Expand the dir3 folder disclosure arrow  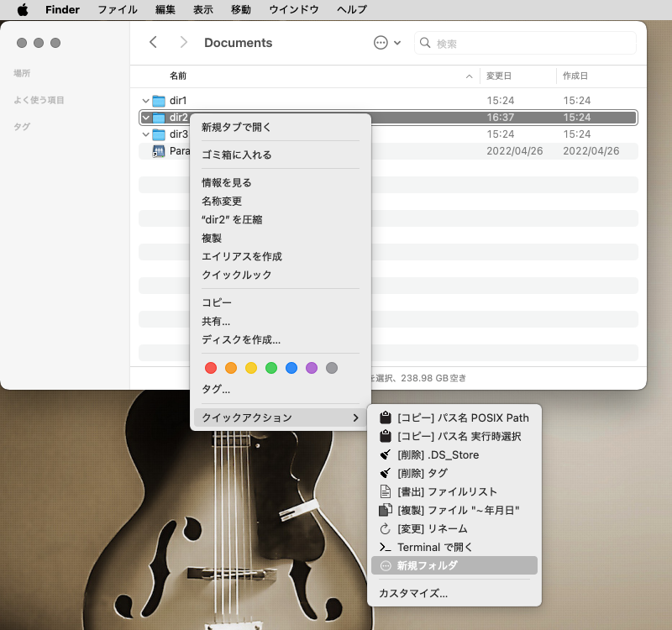[145, 134]
